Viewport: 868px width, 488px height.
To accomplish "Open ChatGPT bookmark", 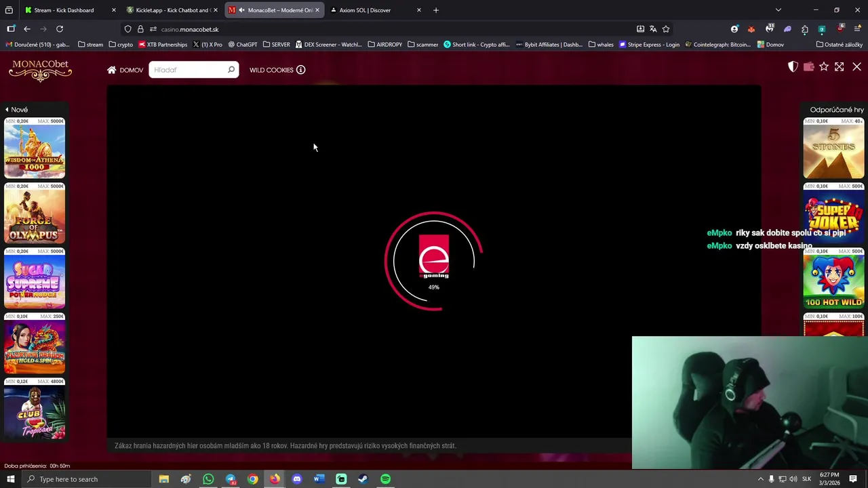I will coord(242,45).
